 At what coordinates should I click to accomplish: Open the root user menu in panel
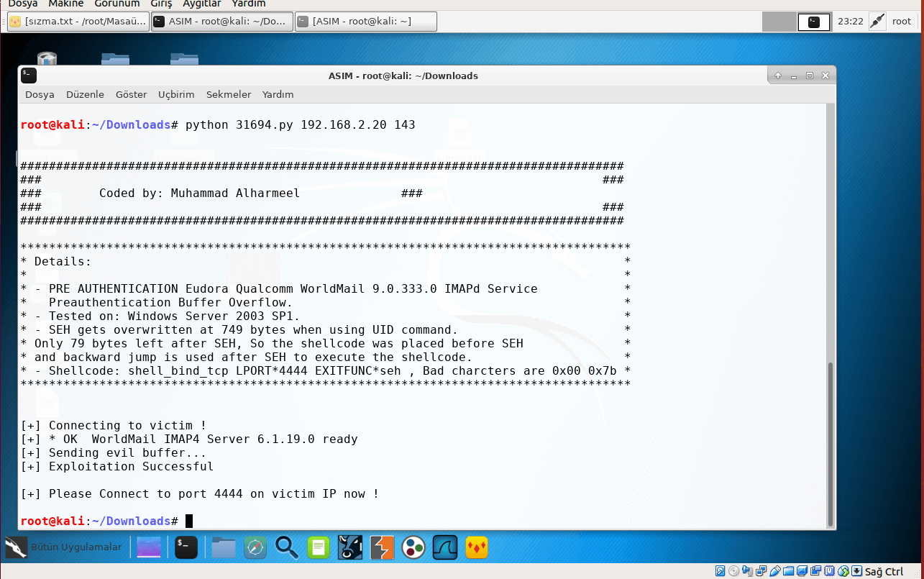(902, 22)
